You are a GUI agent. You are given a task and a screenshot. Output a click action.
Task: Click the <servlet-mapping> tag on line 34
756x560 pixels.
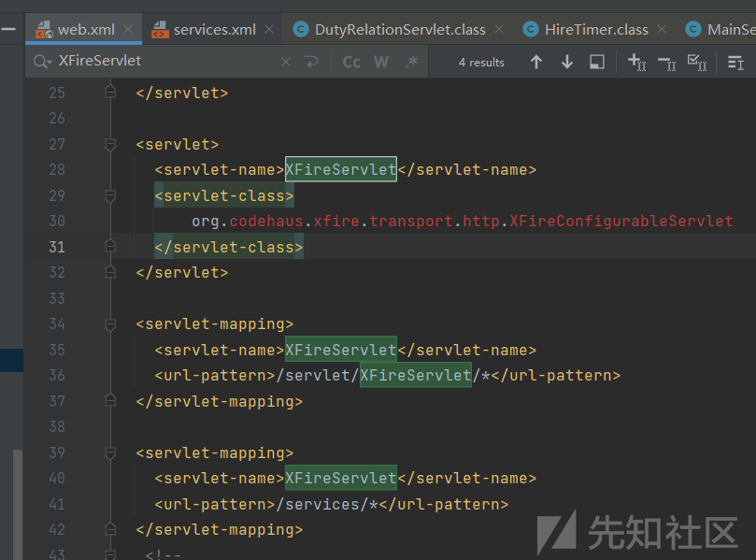(x=215, y=324)
